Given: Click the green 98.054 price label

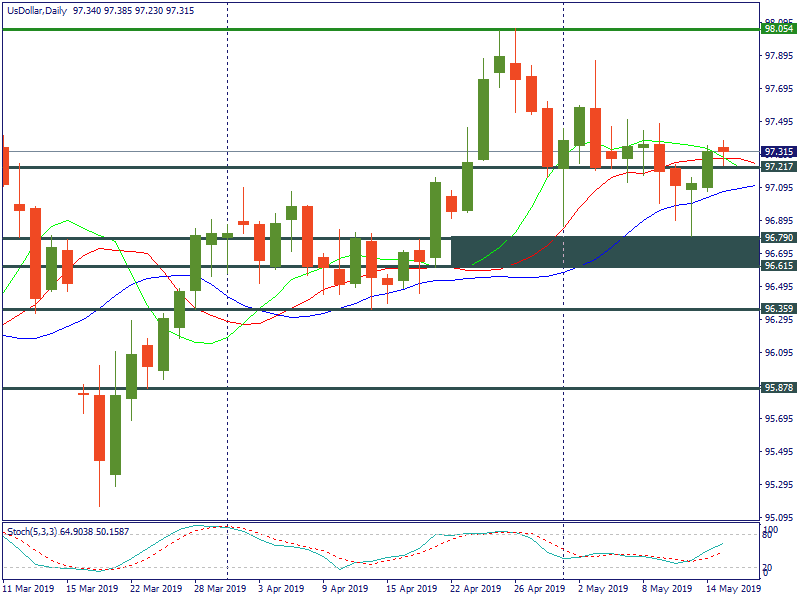Looking at the screenshot, I should pos(778,29).
